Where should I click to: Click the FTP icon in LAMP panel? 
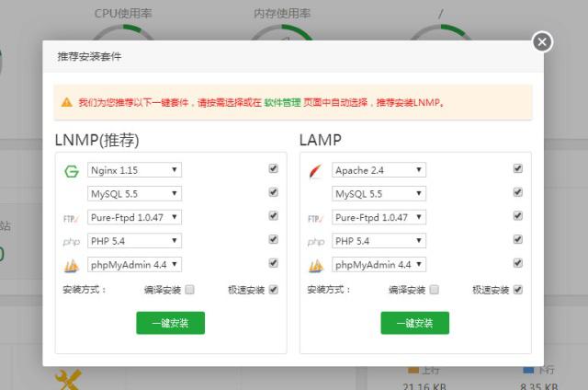click(315, 219)
